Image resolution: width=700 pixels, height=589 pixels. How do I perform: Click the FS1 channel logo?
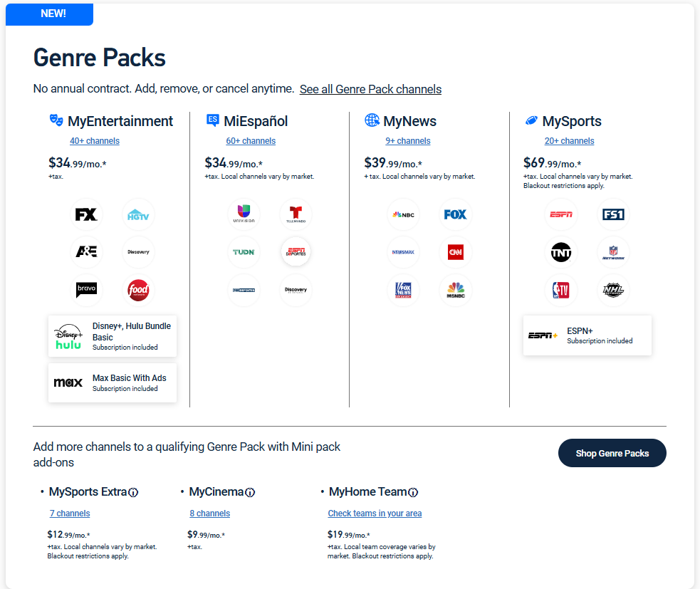(x=613, y=215)
